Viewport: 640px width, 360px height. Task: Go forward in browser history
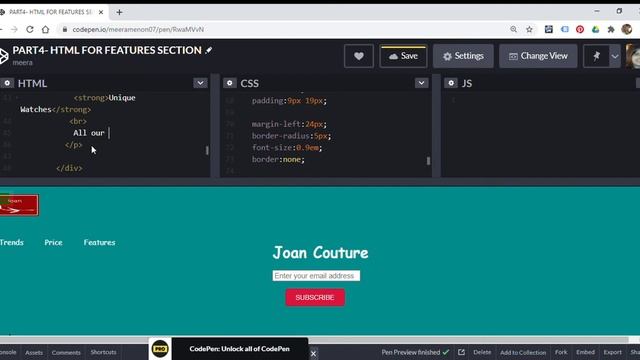tap(14, 29)
